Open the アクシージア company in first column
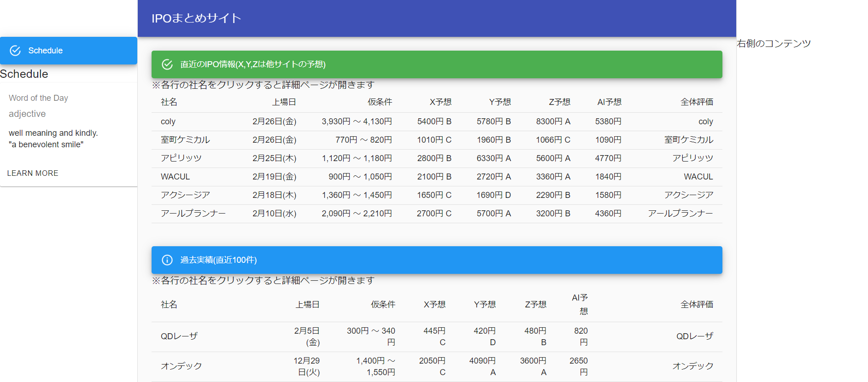The width and height of the screenshot is (868, 382). point(185,195)
